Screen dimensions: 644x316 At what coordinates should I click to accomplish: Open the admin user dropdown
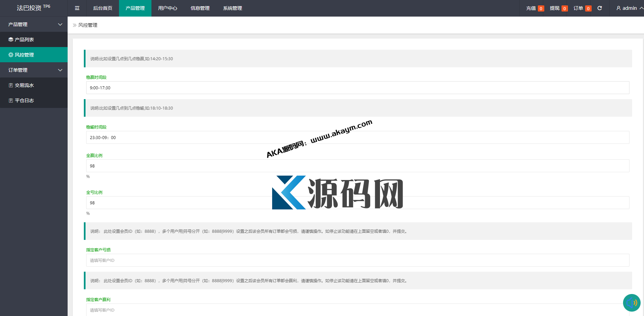629,8
